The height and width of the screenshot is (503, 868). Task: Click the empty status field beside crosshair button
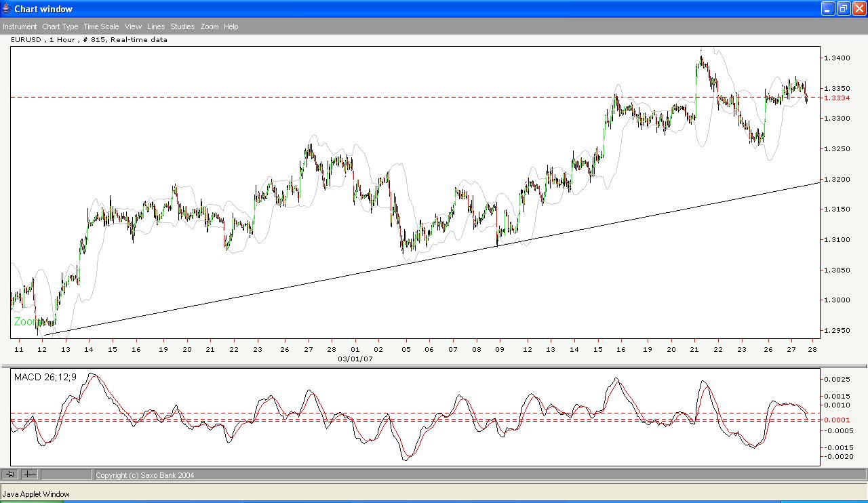[x=66, y=475]
